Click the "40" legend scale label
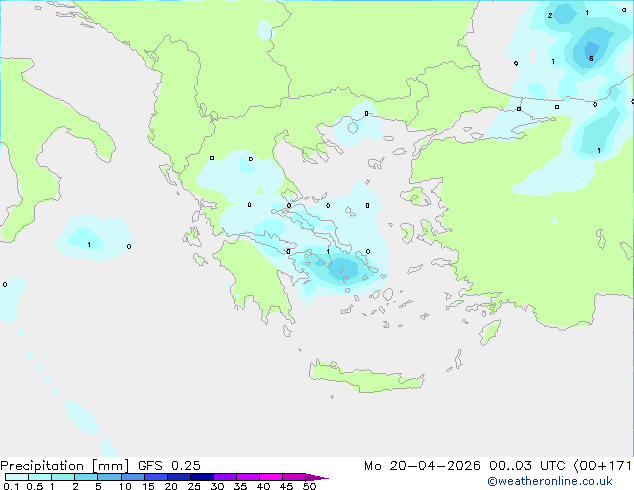 point(263,486)
